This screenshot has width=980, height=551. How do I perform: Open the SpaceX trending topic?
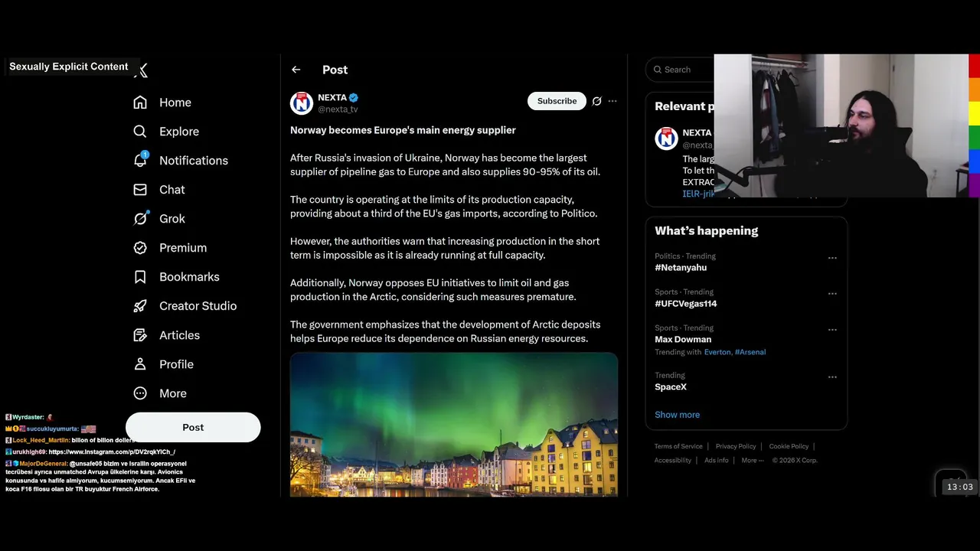(x=671, y=387)
